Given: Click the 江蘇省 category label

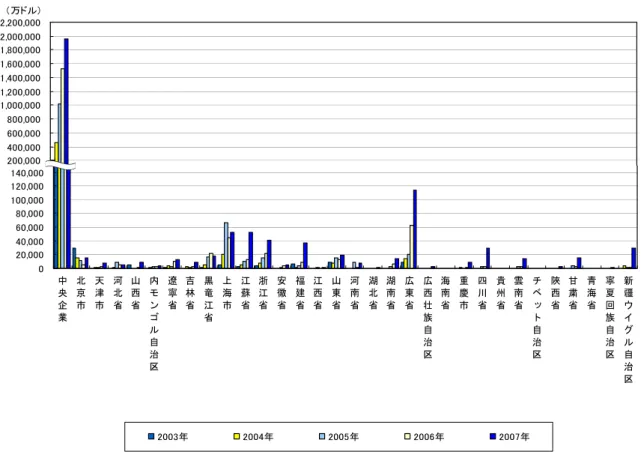Looking at the screenshot, I should [x=245, y=293].
